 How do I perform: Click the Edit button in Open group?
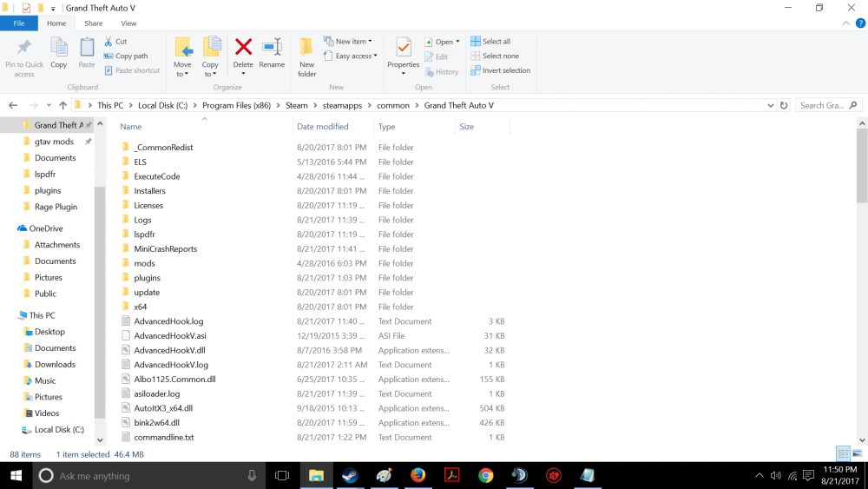pos(437,56)
